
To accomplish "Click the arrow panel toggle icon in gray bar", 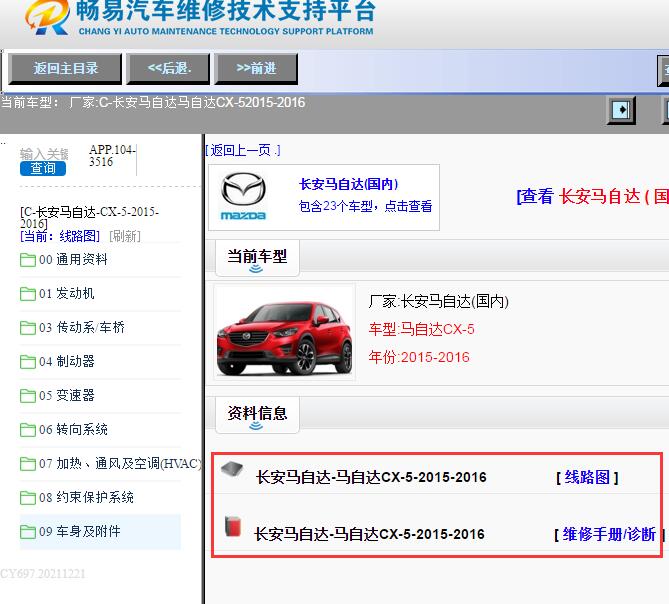I will pyautogui.click(x=621, y=110).
